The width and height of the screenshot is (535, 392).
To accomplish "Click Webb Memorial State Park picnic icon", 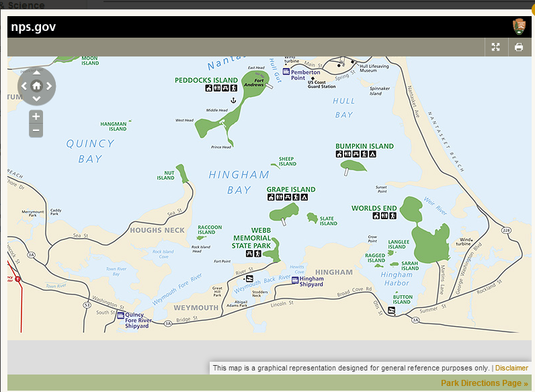I will tap(249, 253).
